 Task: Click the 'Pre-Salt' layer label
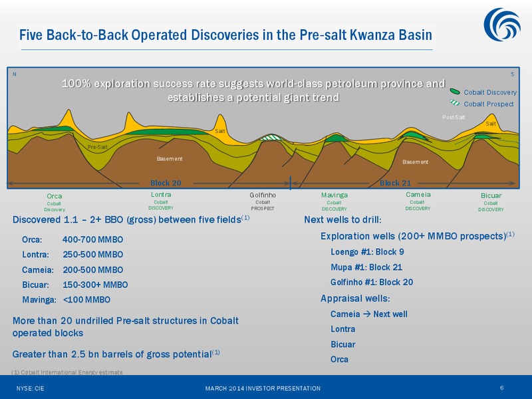click(97, 147)
